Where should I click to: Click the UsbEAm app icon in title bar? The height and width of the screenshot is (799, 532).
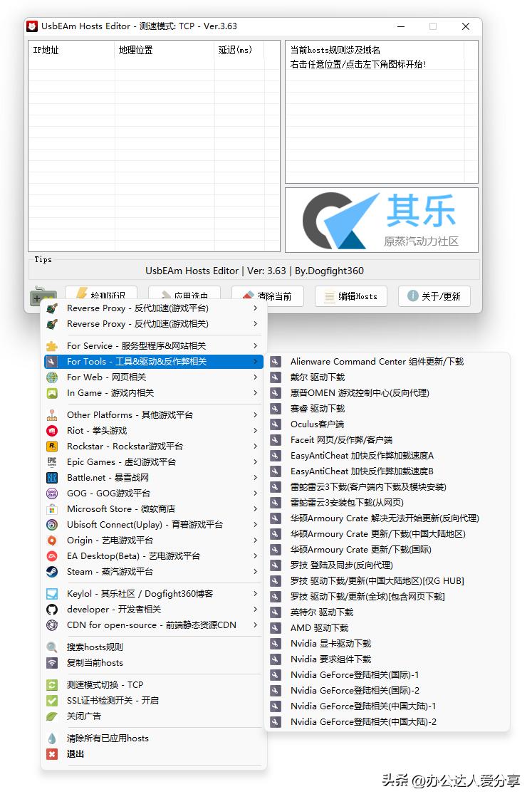tap(33, 26)
